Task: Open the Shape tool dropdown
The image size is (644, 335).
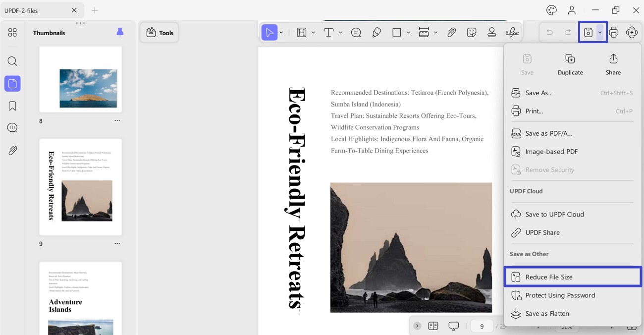Action: [408, 32]
